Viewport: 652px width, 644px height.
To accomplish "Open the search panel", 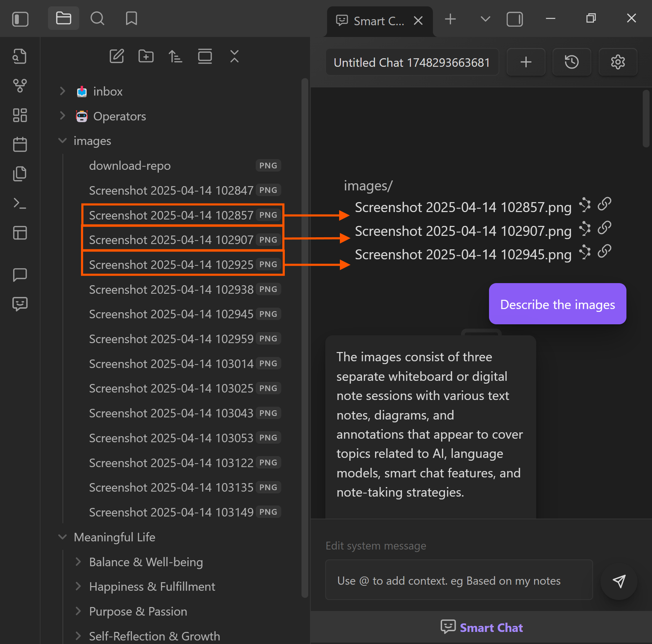I will pyautogui.click(x=97, y=18).
